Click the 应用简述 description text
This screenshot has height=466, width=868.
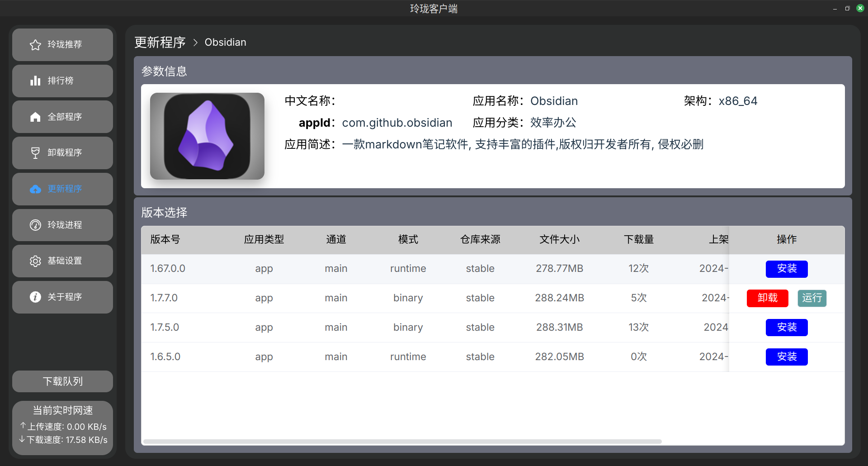point(523,144)
